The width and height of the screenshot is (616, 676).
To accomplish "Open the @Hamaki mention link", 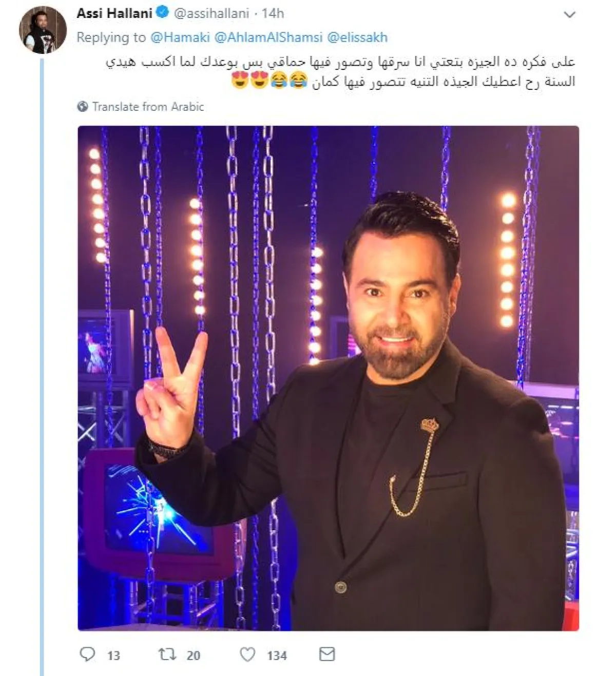I will coord(180,37).
